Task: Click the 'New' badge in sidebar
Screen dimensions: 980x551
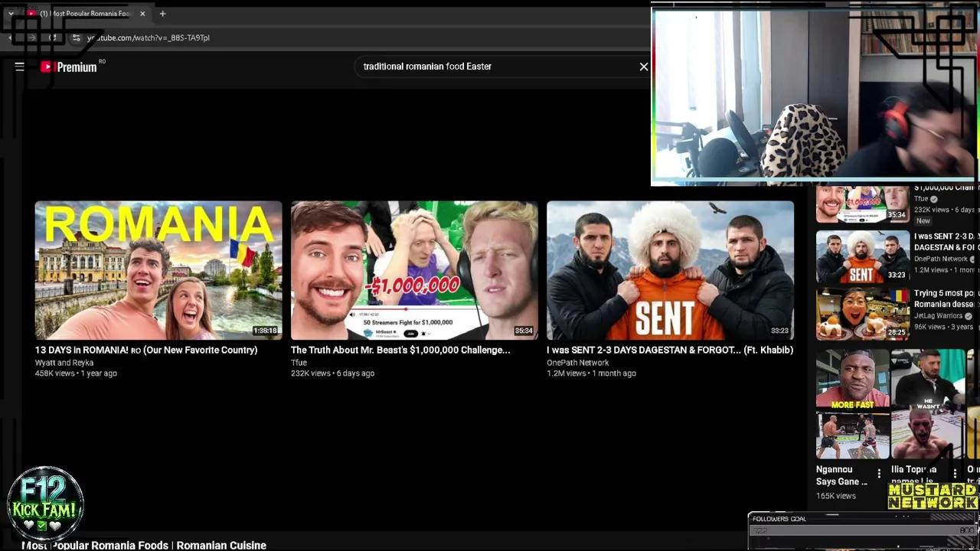Action: [x=923, y=220]
